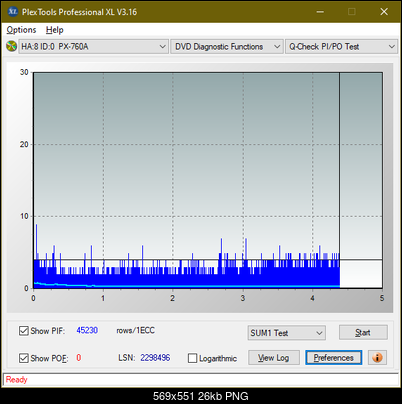
Task: Expand the SUM1 Test dropdown
Action: pos(286,333)
